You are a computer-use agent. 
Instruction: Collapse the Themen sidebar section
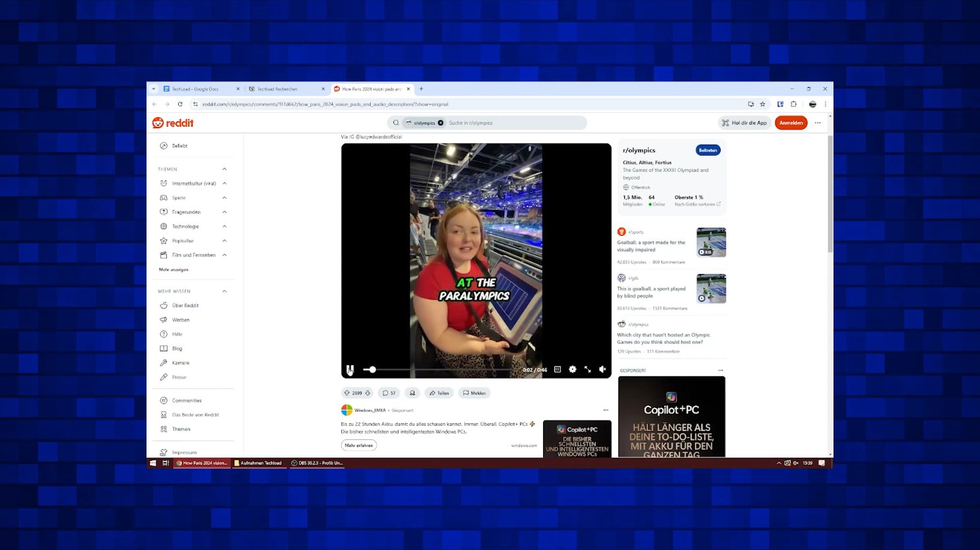(224, 169)
